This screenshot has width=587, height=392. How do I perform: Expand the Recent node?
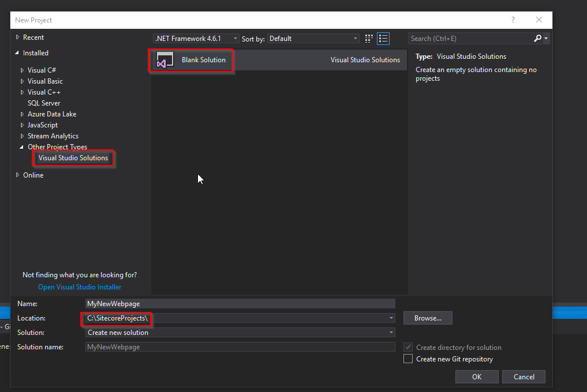(x=17, y=37)
